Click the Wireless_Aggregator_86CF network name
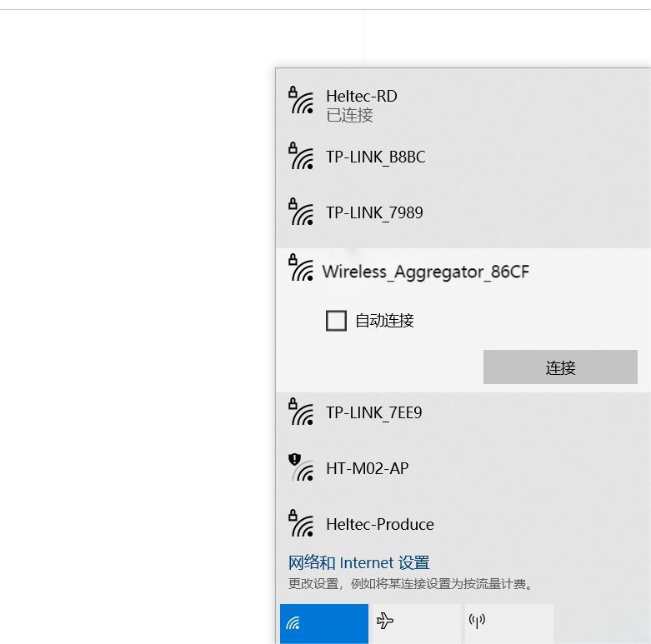The image size is (651, 644). 425,272
